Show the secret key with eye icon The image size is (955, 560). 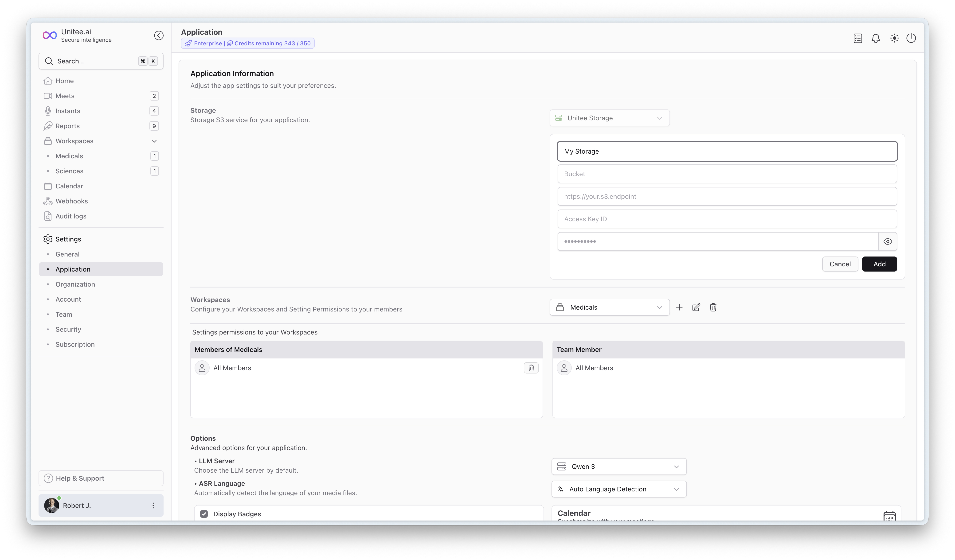(888, 242)
